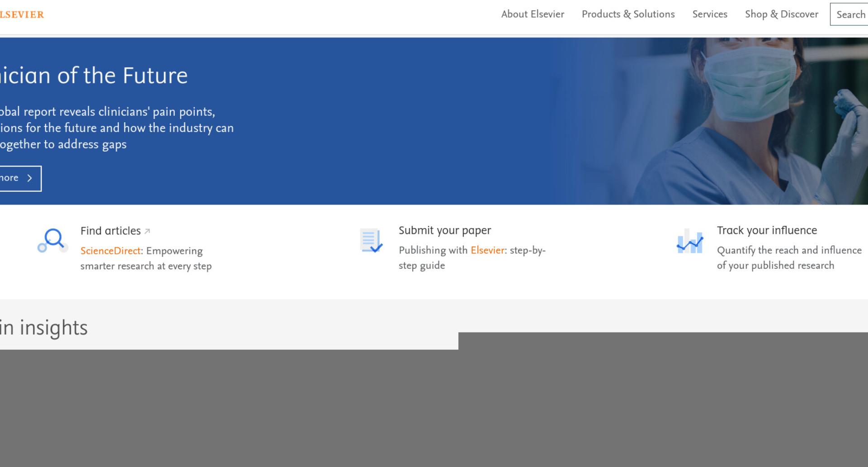Click the Track your influence chart icon
The image size is (868, 467).
[690, 241]
